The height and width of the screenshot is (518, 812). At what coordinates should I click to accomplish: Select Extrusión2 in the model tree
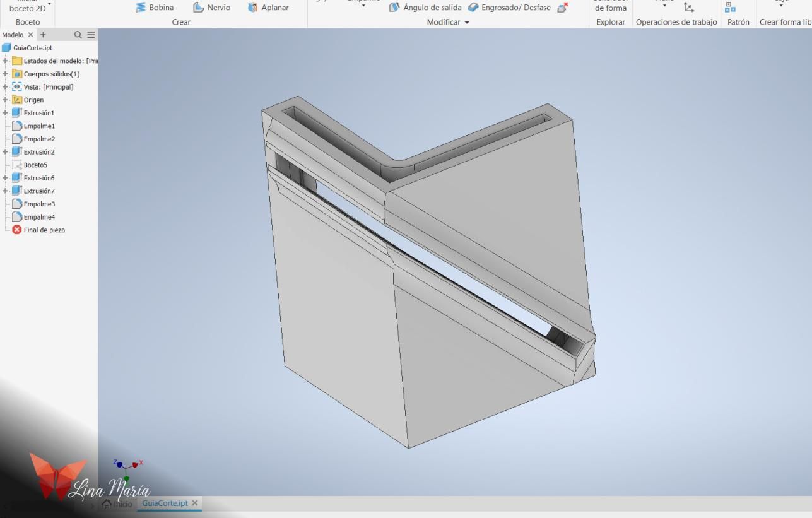pyautogui.click(x=39, y=152)
